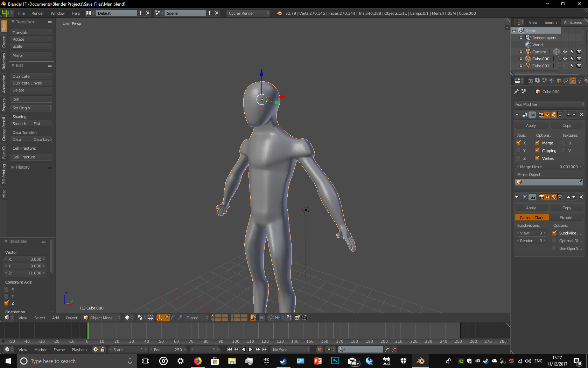588x368 pixels.
Task: Delete the Mirror modifier with its X
Action: pos(581,115)
